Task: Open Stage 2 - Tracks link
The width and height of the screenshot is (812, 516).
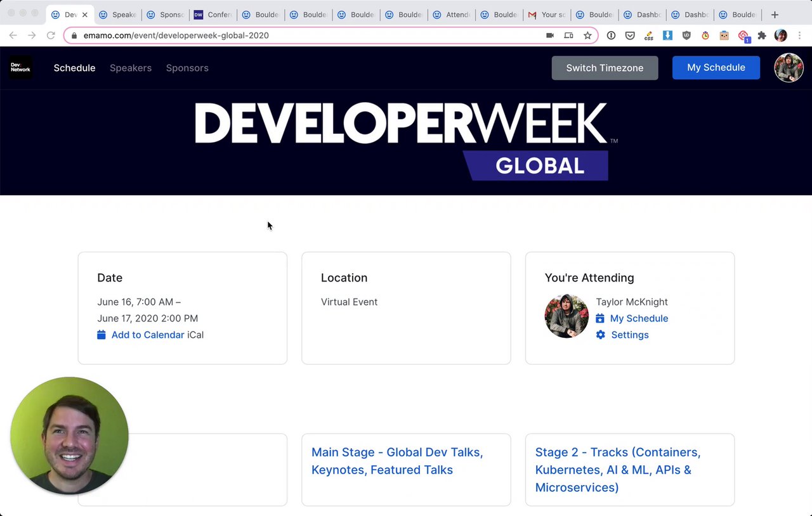Action: [618, 470]
